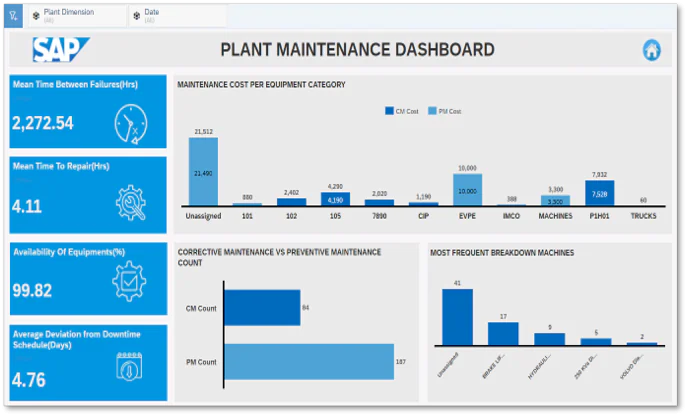Viewport: 687px width, 415px height.
Task: Click the PLANT MAINTENANCE DASHBOARD heading
Action: (358, 50)
